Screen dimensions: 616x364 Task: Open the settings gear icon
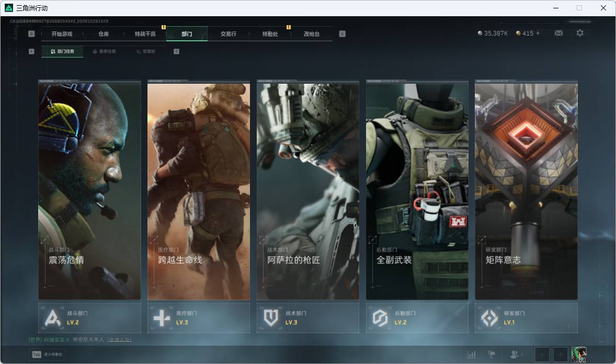(x=580, y=33)
